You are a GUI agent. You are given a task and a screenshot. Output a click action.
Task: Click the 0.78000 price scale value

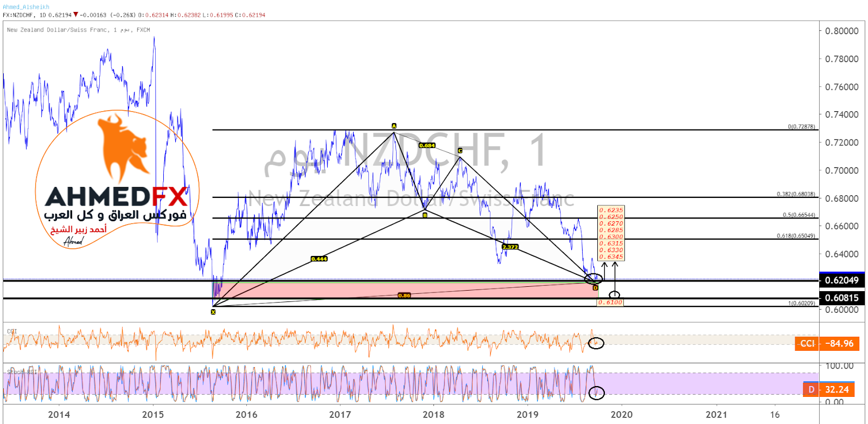(842, 59)
